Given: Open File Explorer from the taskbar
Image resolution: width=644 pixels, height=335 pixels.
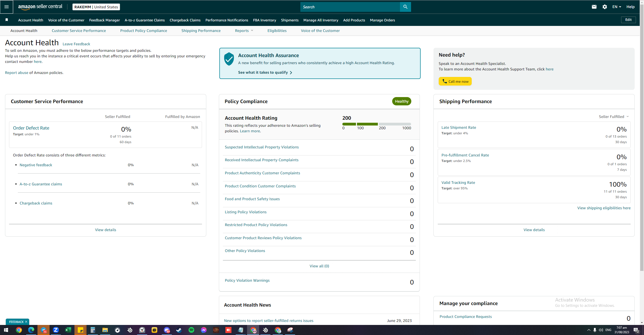Looking at the screenshot, I should click(x=105, y=330).
